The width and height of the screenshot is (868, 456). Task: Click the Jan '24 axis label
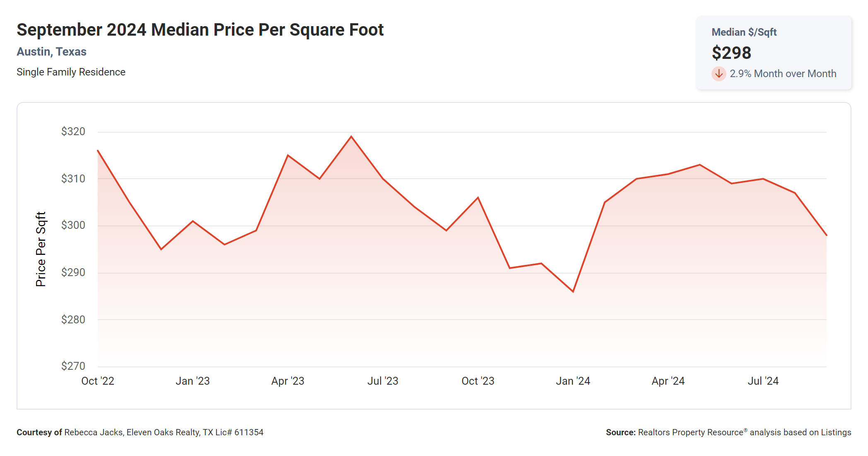[573, 381]
